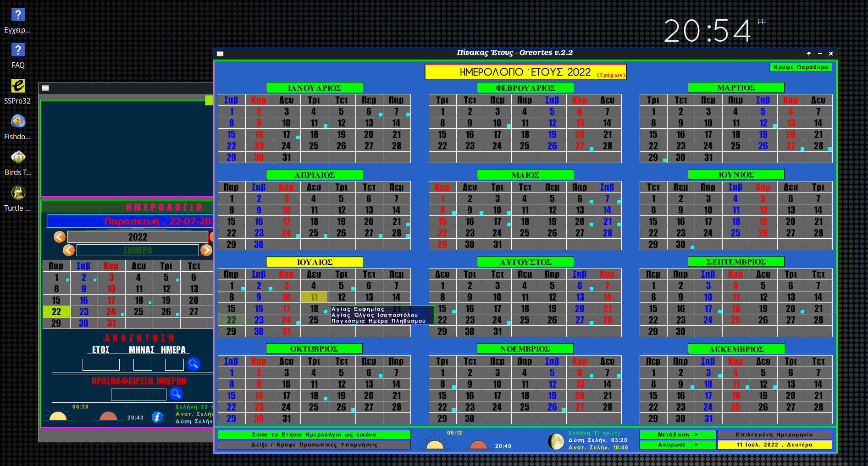Click the ΜΗΝΑΣ search input field
The image size is (868, 466).
143,365
